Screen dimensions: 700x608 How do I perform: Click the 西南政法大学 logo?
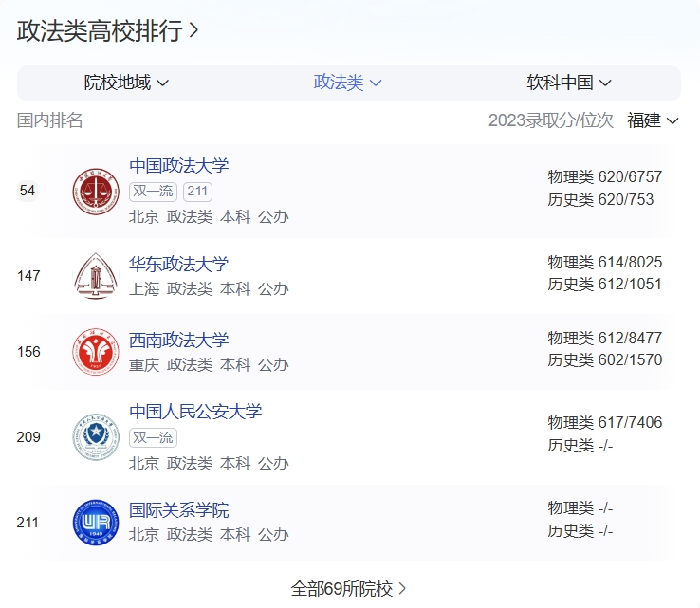[x=96, y=352]
